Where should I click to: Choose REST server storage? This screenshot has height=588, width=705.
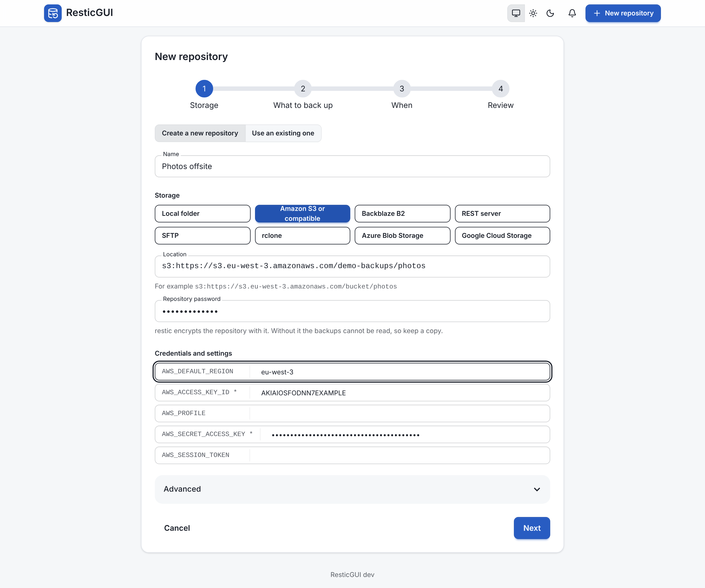point(502,213)
